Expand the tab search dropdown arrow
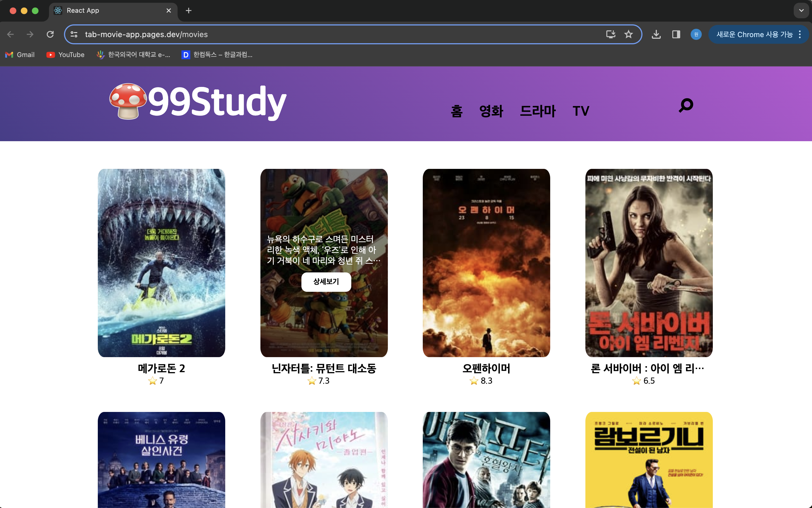Viewport: 812px width, 508px height. pyautogui.click(x=801, y=11)
